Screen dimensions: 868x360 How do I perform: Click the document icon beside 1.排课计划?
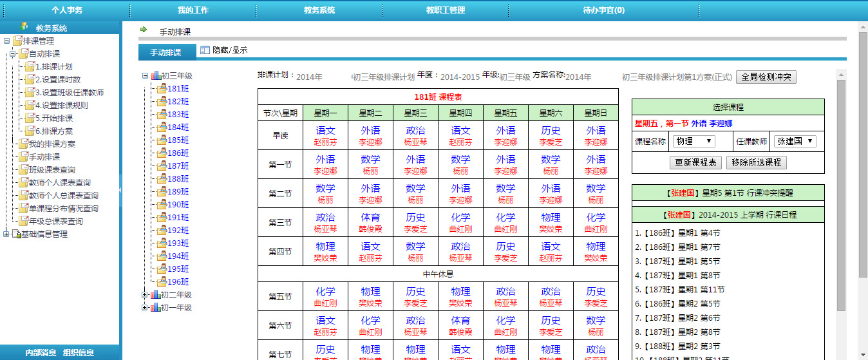tap(30, 67)
